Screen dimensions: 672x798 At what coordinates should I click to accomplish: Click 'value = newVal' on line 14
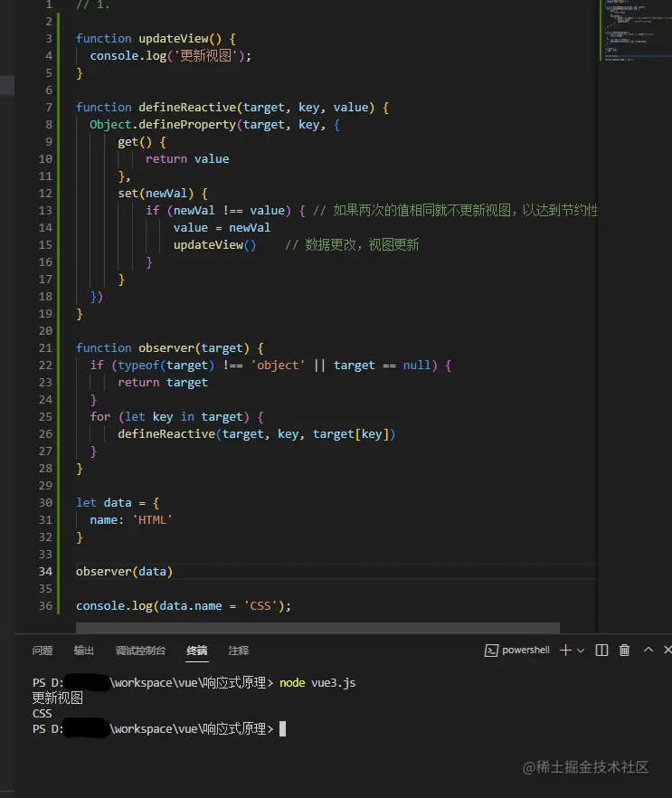tap(222, 228)
